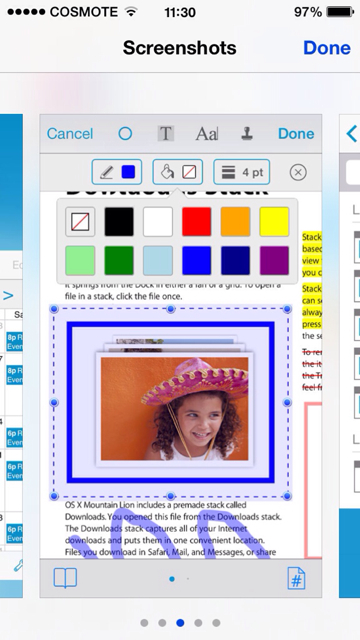Image resolution: width=360 pixels, height=640 pixels.
Task: Tap Cancel in the annotation toolbar
Action: click(x=70, y=134)
